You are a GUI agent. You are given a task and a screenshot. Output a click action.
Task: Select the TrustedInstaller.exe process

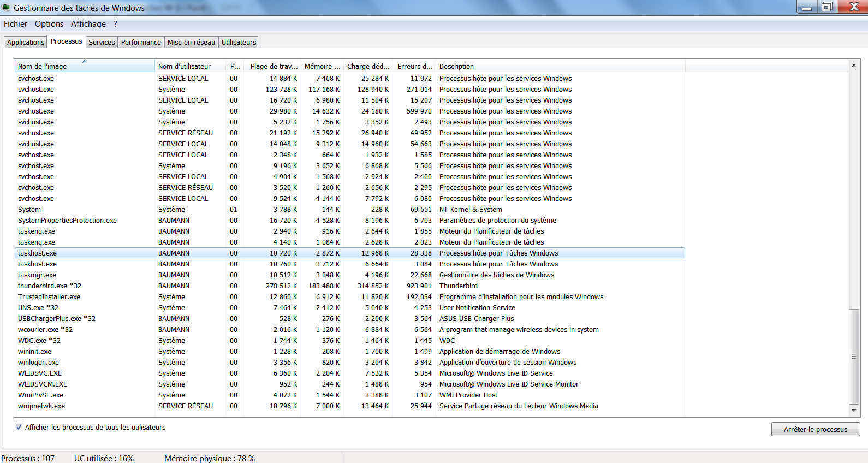49,297
